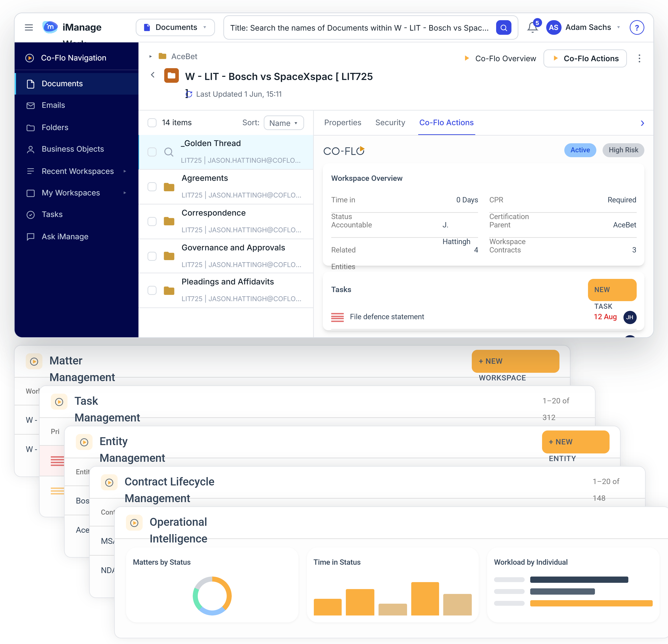Check the Correspondence row checkbox
This screenshot has width=668, height=644.
(152, 221)
